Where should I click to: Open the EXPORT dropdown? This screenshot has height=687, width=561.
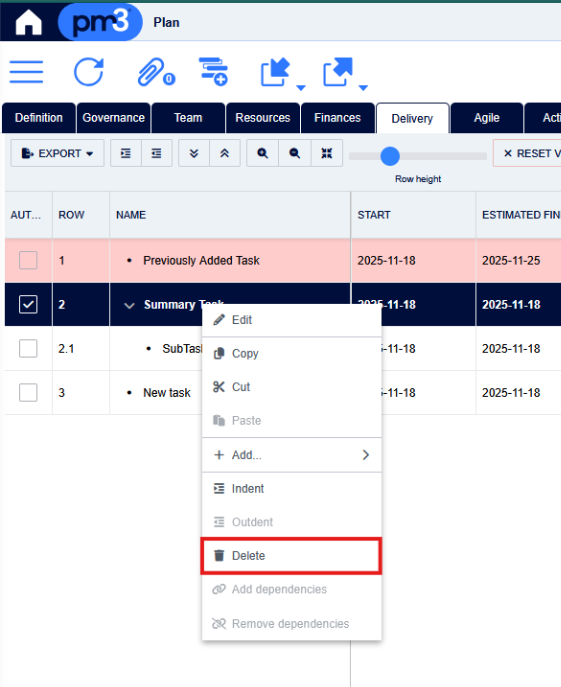tap(57, 153)
